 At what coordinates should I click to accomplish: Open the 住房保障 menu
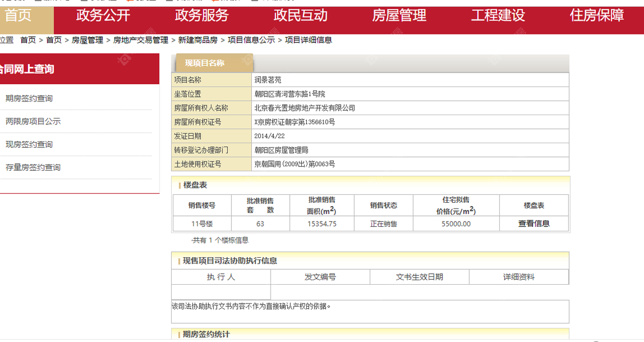pos(596,15)
